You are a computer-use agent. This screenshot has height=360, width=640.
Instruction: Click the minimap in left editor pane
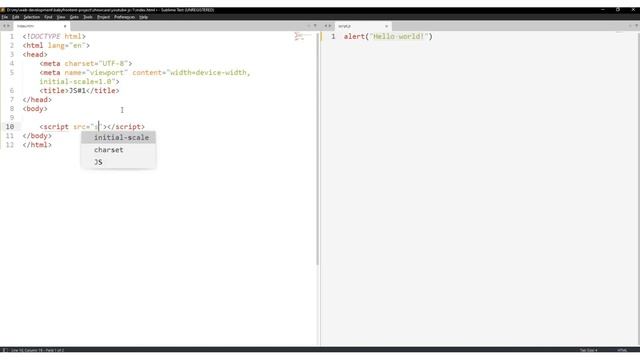pos(303,37)
